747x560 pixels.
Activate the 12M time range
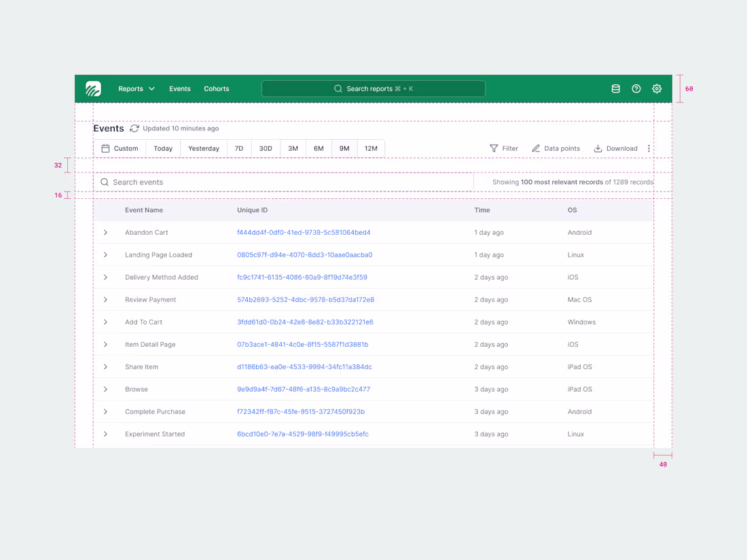pos(371,148)
